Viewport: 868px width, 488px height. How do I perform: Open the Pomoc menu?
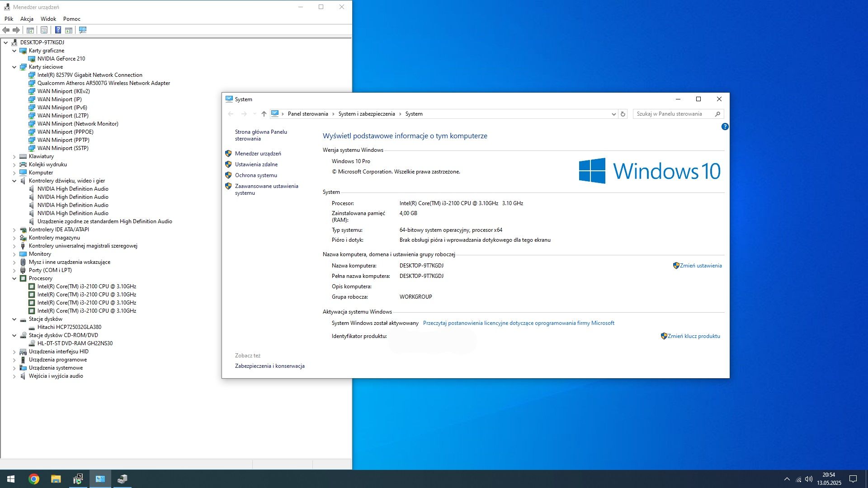pos(72,19)
